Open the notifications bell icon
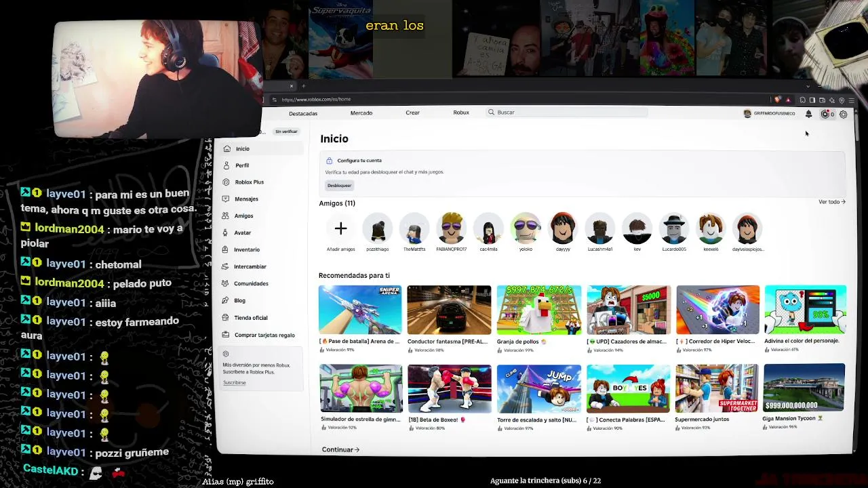 [x=808, y=114]
